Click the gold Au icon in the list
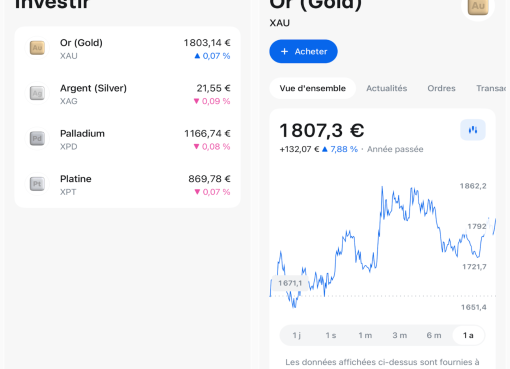Image resolution: width=510 pixels, height=369 pixels. coord(37,48)
